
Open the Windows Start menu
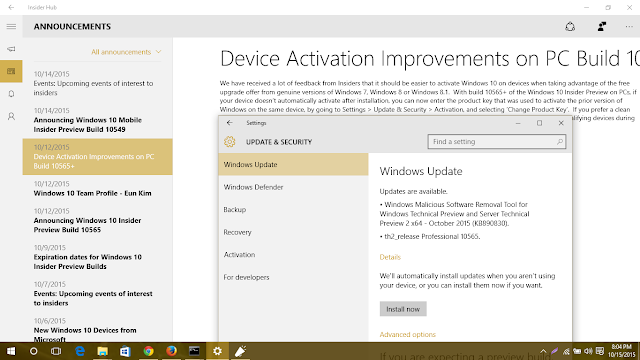click(x=11, y=351)
